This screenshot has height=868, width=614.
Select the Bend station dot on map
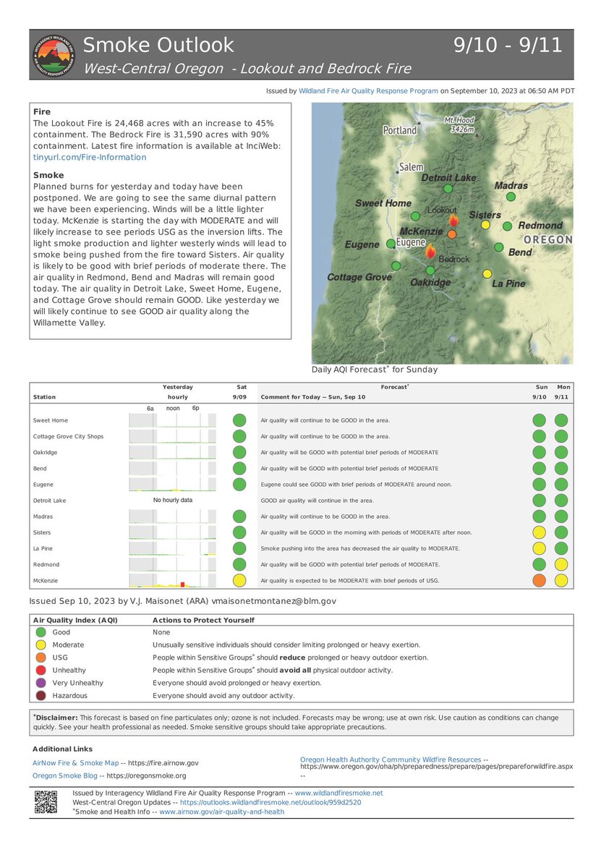click(x=498, y=247)
